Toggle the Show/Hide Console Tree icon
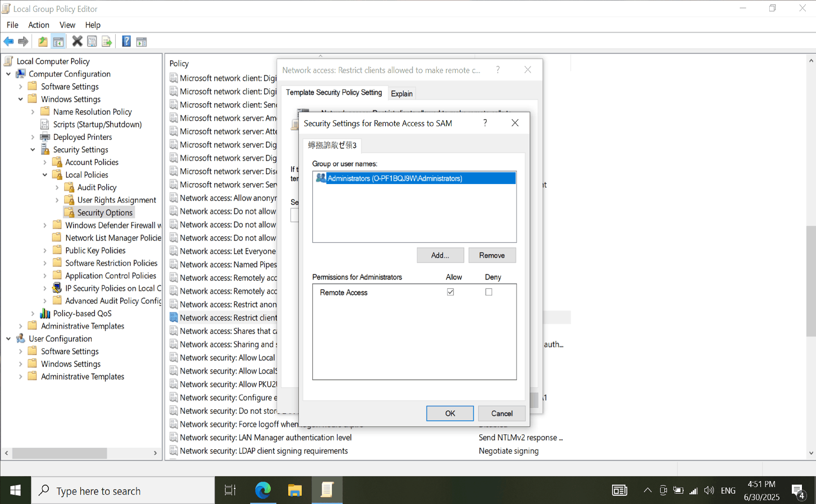 click(58, 42)
